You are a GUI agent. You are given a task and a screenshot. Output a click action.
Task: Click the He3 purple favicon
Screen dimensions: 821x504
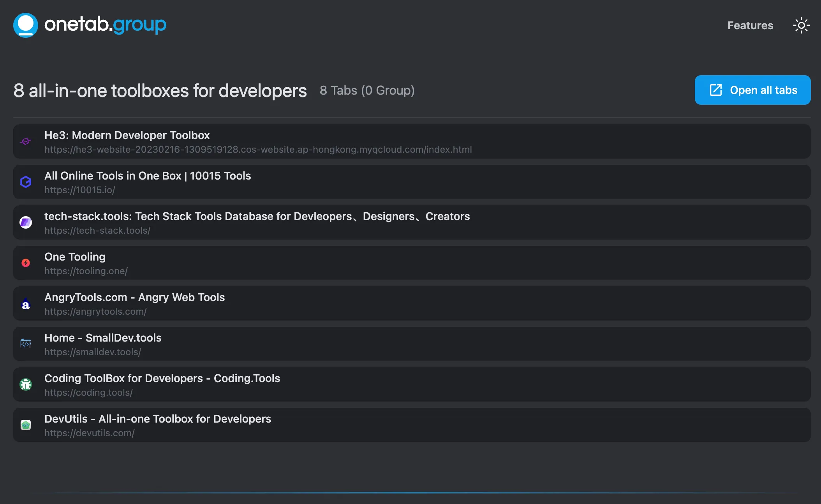pos(26,141)
